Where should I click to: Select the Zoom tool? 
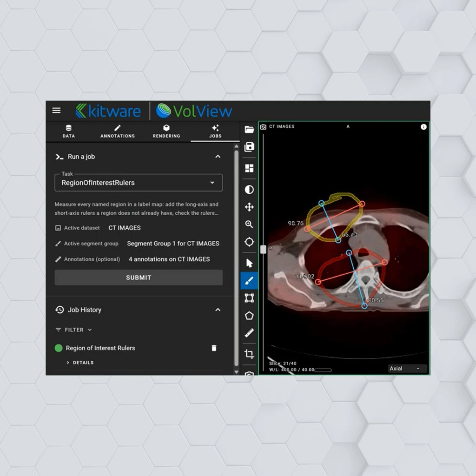249,225
